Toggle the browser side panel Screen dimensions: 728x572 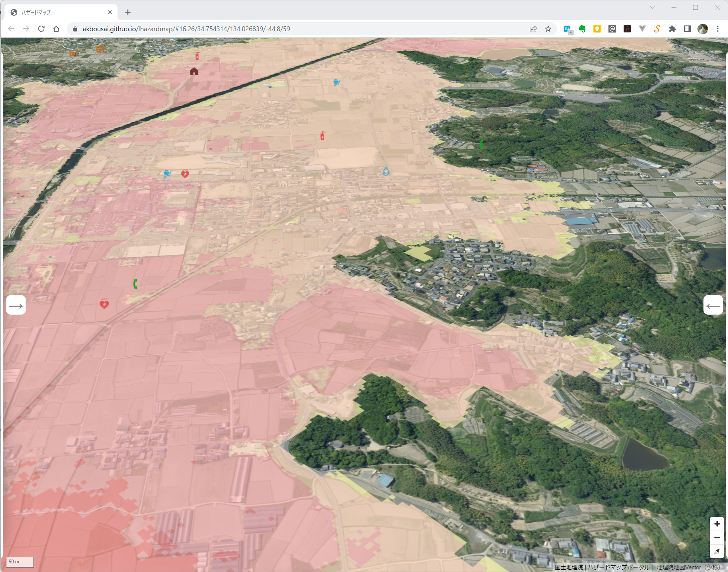coord(687,29)
